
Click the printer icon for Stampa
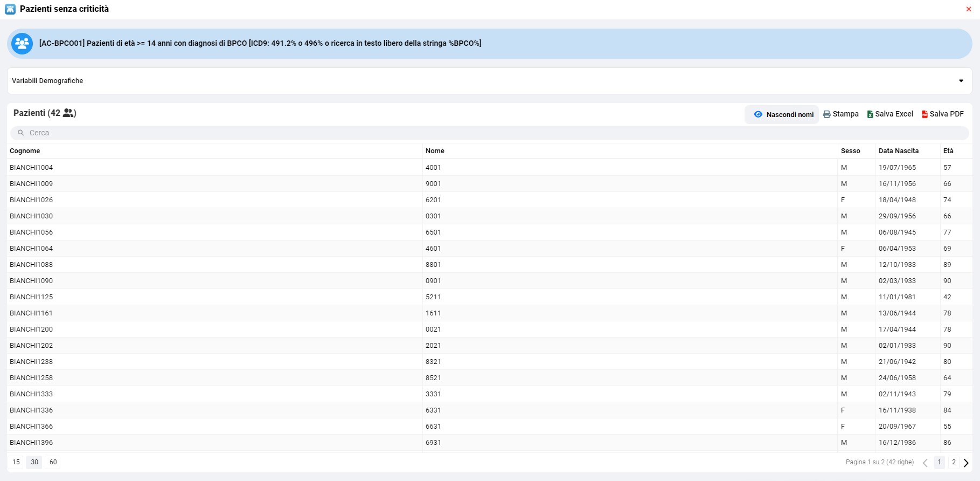[826, 114]
